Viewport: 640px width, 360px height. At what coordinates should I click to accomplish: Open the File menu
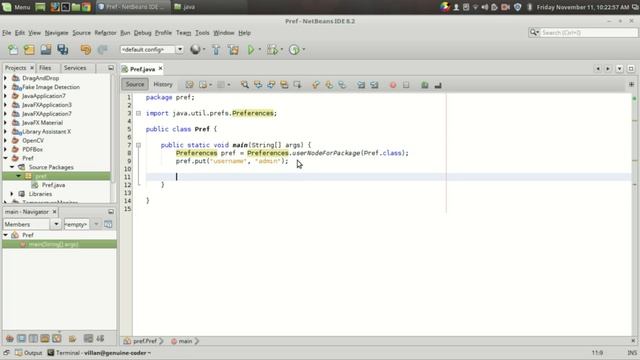7,33
